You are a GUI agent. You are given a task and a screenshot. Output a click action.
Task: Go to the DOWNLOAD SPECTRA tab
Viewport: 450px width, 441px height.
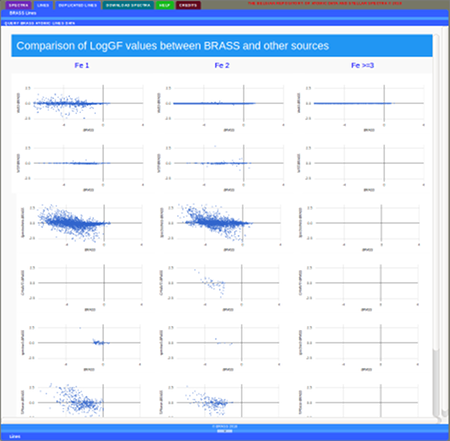click(128, 5)
